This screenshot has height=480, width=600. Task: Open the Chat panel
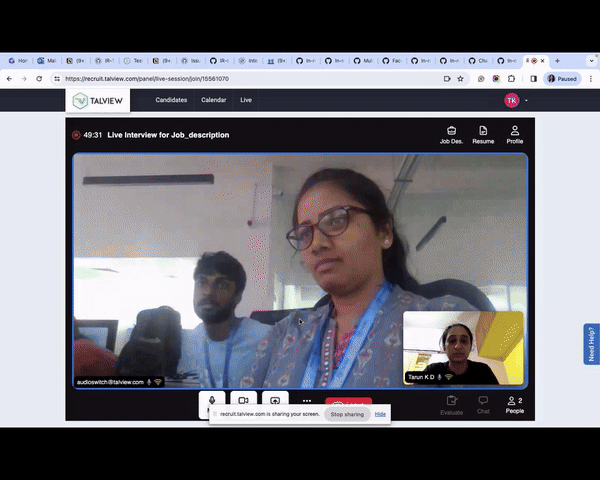point(483,405)
